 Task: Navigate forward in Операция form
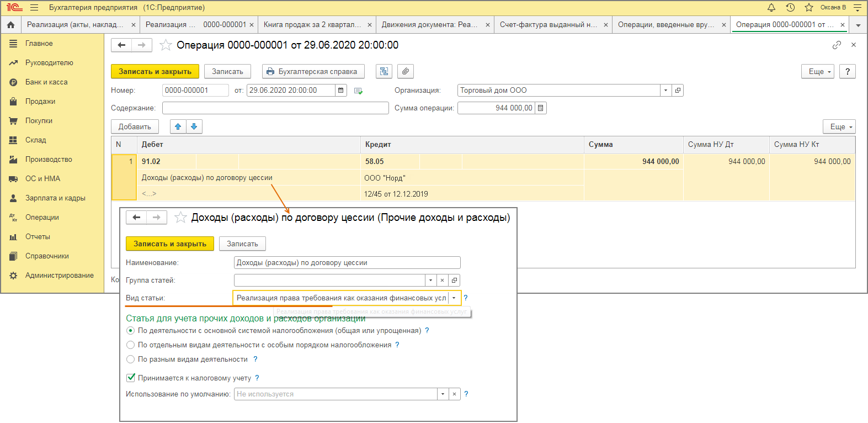pyautogui.click(x=142, y=45)
